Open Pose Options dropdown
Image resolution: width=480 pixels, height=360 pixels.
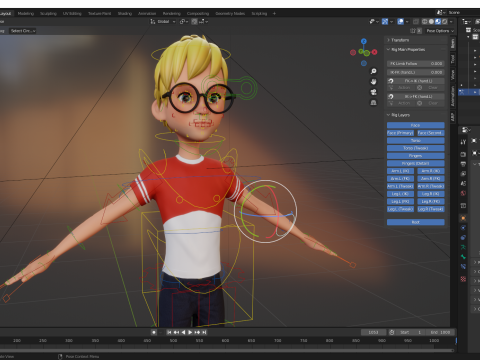(x=440, y=31)
